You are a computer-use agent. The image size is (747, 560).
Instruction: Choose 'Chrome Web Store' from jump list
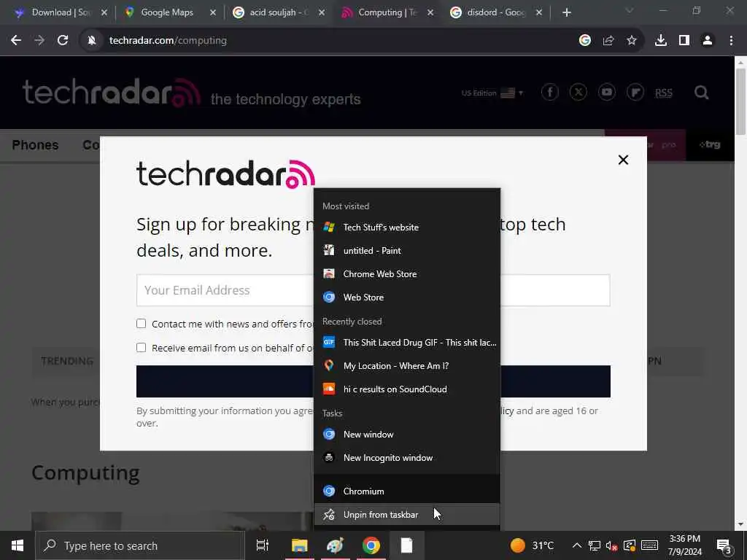[407, 274]
